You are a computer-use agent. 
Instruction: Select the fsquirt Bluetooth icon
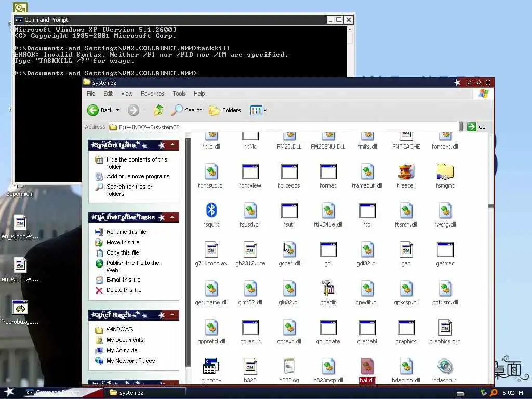click(x=211, y=210)
